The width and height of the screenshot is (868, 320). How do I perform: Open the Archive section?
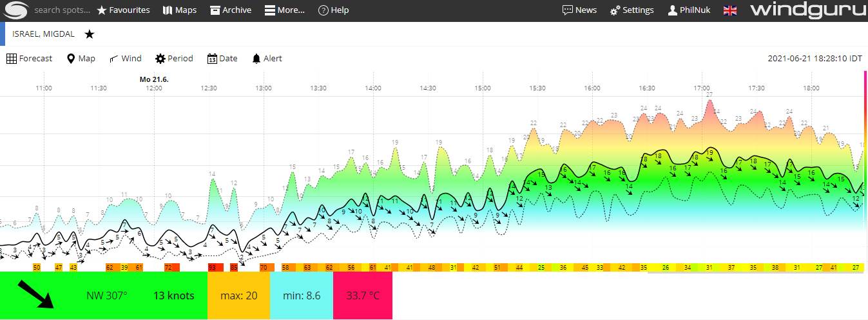coord(231,10)
